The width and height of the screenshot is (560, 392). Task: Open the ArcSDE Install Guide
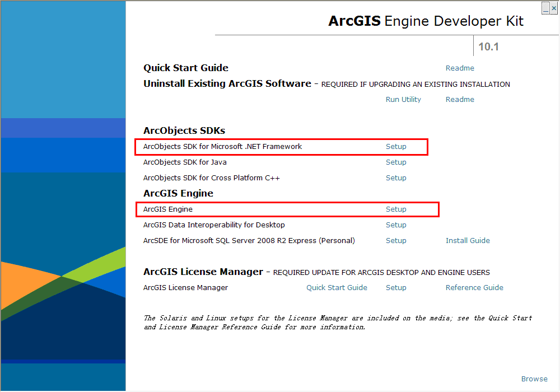[x=468, y=241]
